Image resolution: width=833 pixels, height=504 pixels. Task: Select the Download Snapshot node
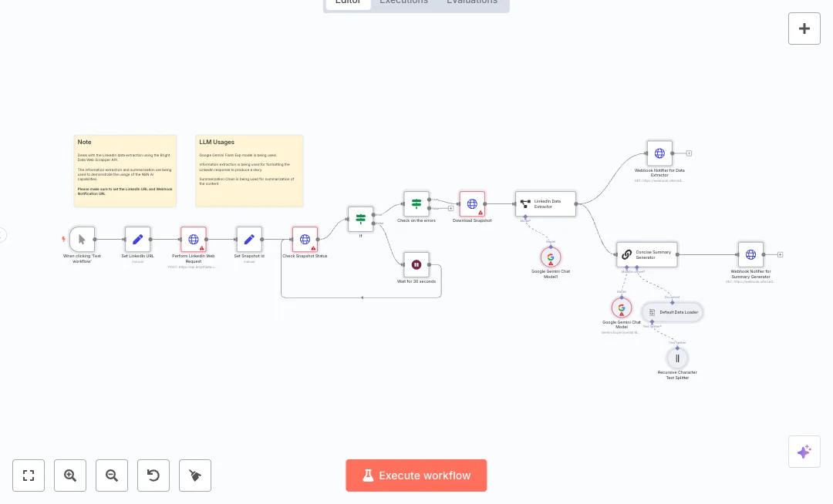(x=472, y=204)
